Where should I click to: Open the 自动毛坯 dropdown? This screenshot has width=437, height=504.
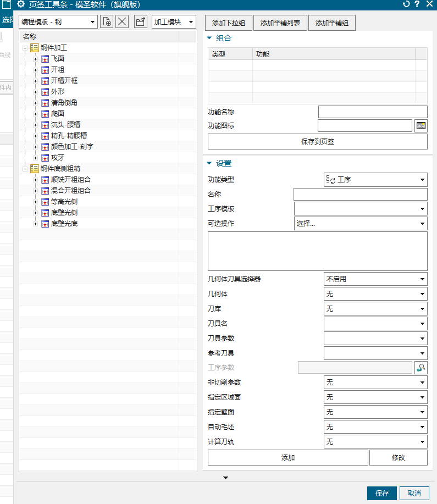coord(375,427)
